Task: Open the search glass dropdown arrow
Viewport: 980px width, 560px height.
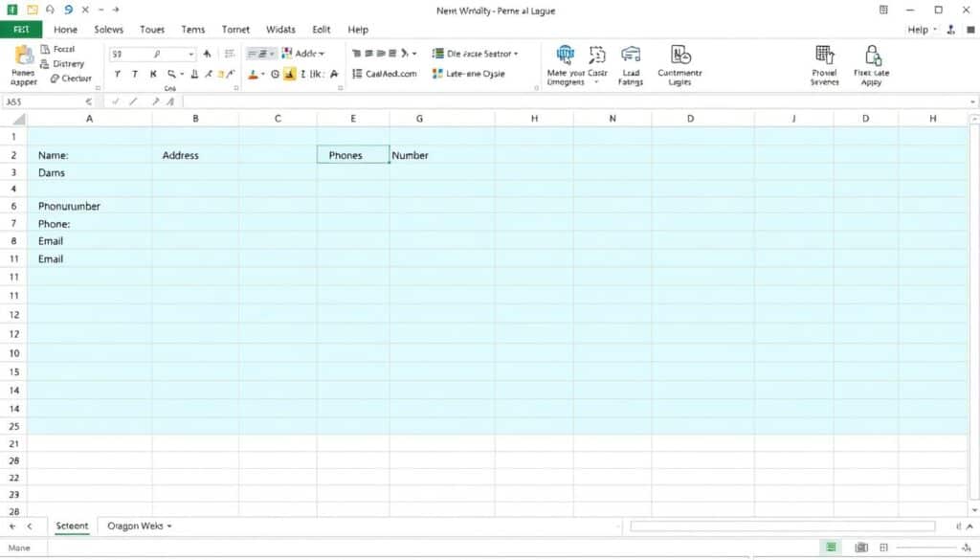Action: click(182, 75)
